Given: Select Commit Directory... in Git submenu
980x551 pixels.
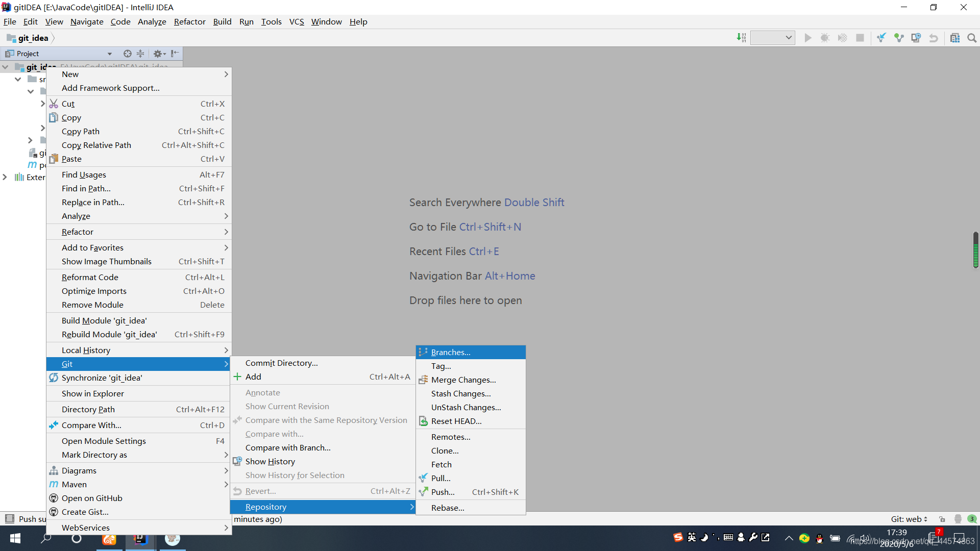Looking at the screenshot, I should pyautogui.click(x=323, y=363).
